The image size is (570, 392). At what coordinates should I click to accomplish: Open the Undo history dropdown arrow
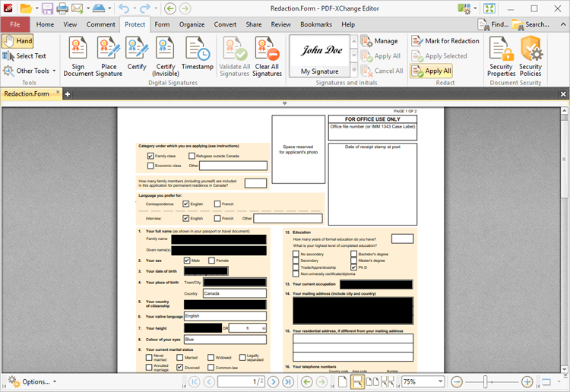click(135, 8)
